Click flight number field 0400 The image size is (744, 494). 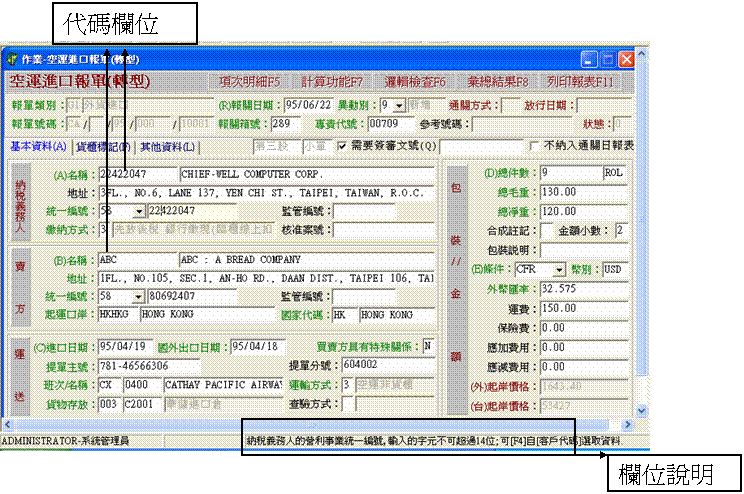141,384
